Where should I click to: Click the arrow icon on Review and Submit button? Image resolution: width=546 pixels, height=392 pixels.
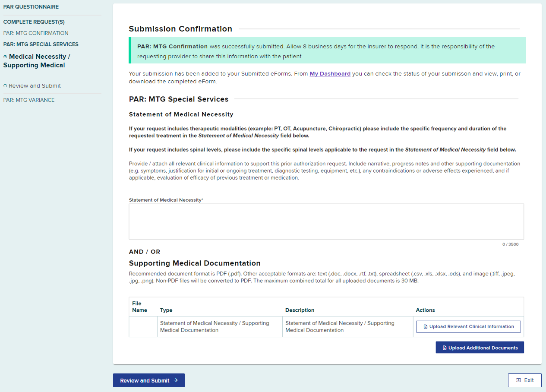tap(176, 380)
